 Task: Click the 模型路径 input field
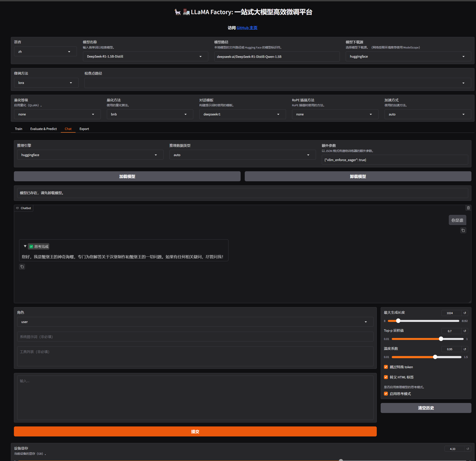click(277, 57)
